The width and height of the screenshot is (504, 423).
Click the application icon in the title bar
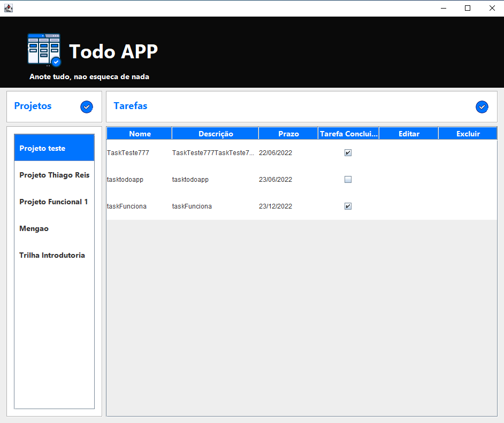pos(8,8)
